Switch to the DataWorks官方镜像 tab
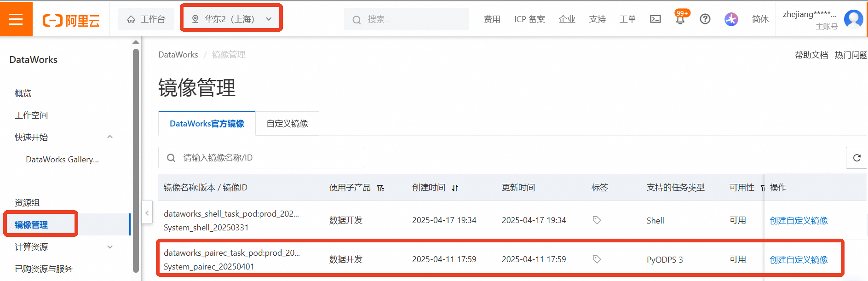The height and width of the screenshot is (281, 868). [207, 124]
